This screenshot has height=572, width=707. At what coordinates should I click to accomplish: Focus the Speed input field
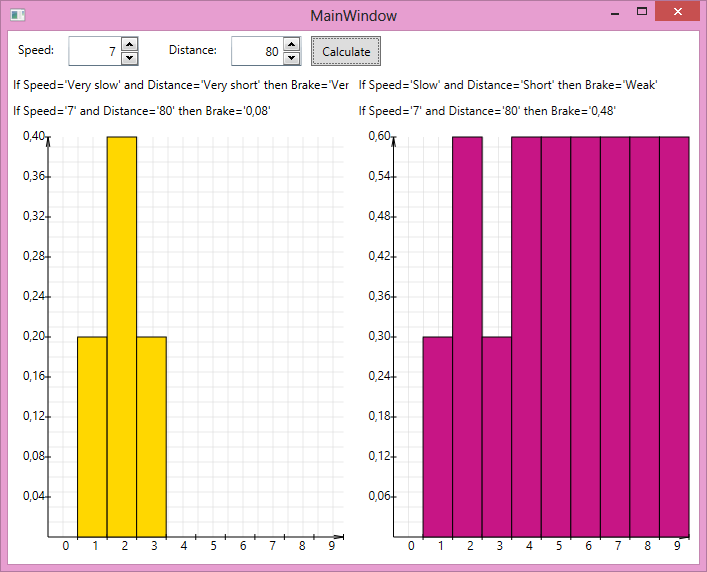[x=94, y=51]
